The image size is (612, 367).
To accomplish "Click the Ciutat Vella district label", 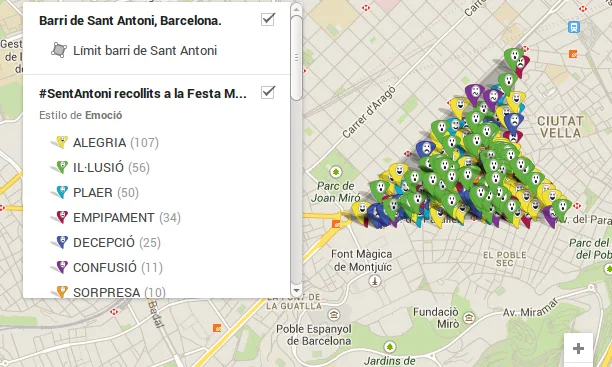I will tap(560, 127).
